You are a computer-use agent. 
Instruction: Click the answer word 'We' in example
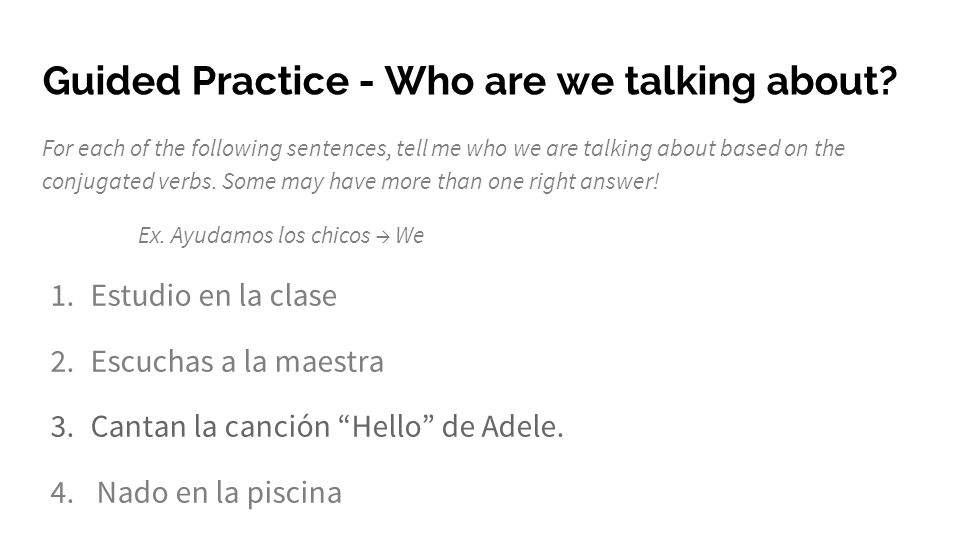pos(409,236)
